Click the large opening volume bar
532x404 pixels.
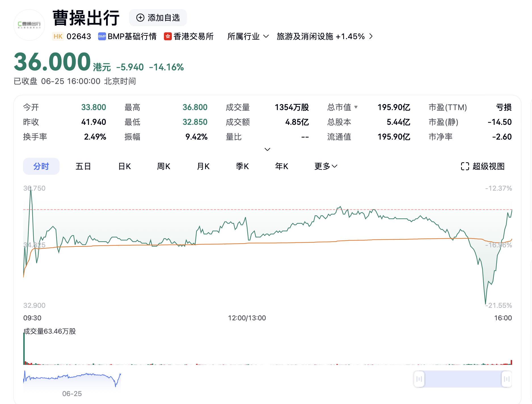tap(24, 349)
